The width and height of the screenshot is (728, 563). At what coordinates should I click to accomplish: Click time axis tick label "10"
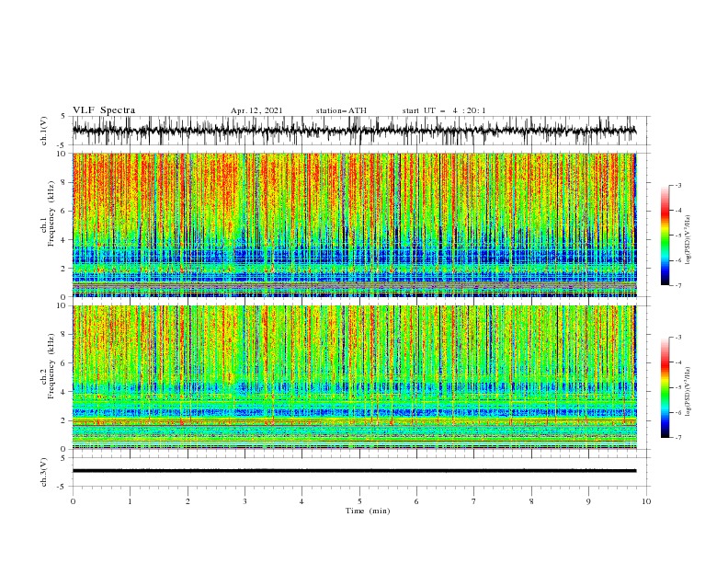pos(646,501)
